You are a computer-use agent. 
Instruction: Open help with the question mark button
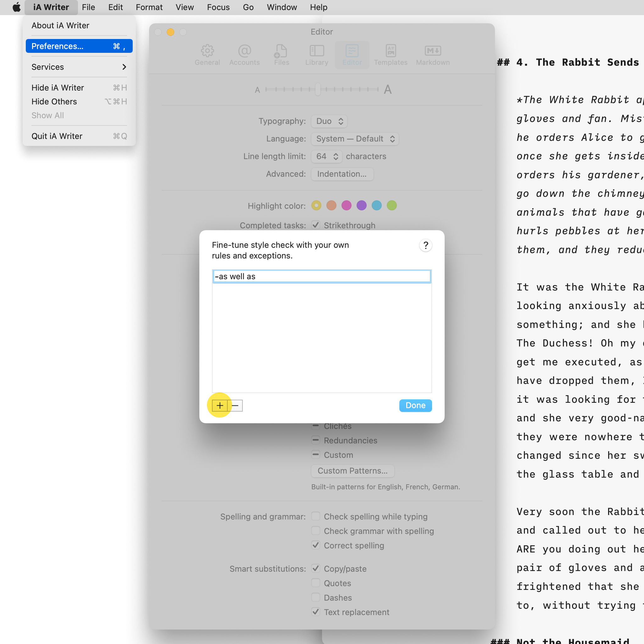426,245
